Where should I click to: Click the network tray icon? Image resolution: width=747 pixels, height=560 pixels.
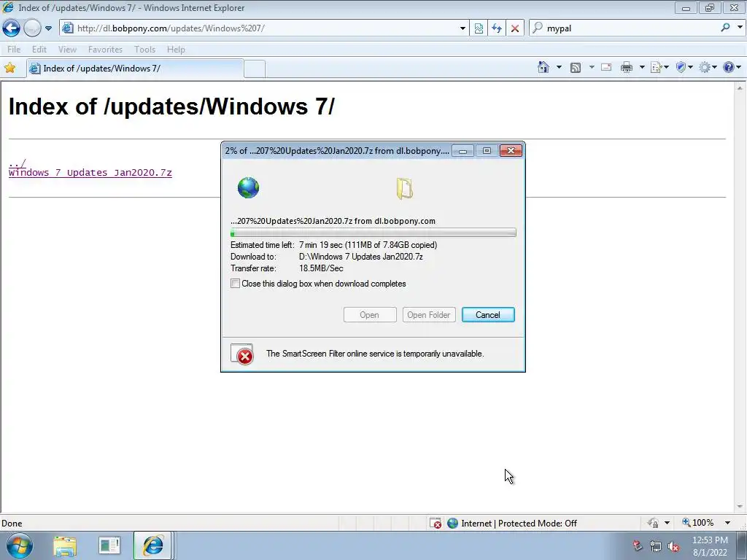point(656,546)
